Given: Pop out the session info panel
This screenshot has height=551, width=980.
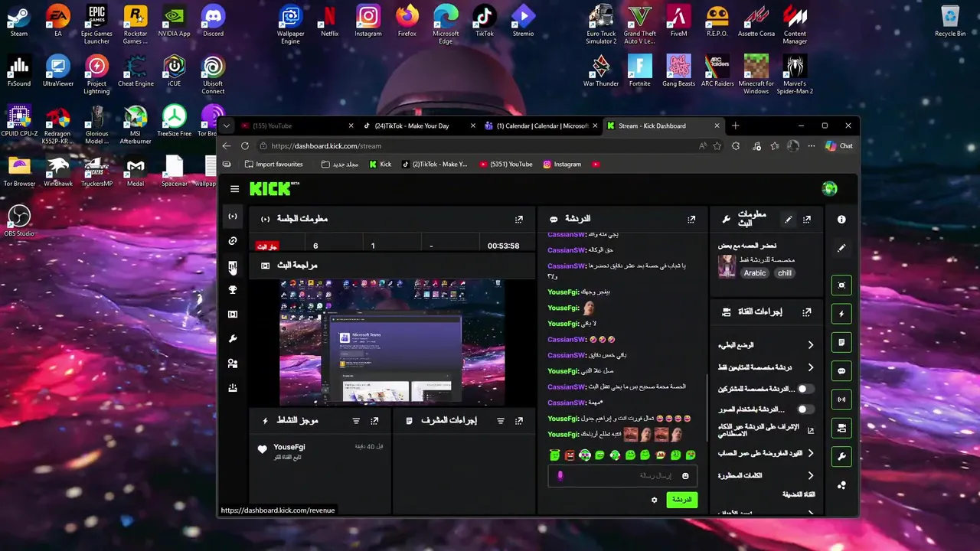Looking at the screenshot, I should point(519,219).
